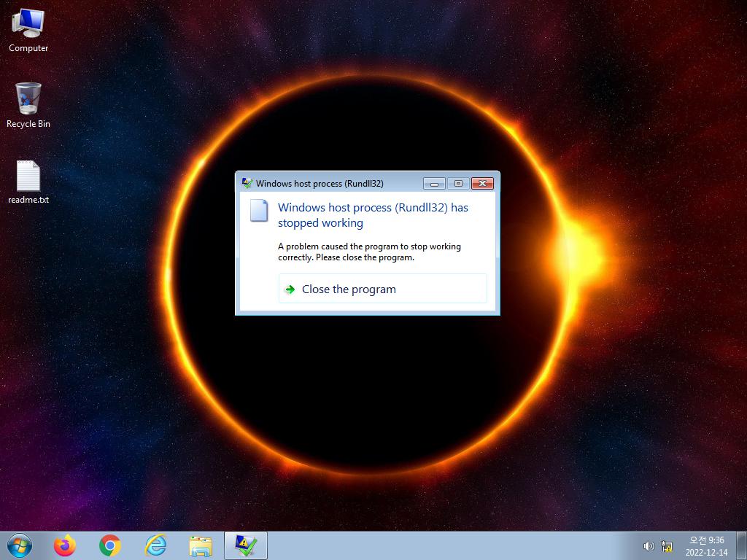
Task: Click the green arrow next to Close
Action: [290, 289]
